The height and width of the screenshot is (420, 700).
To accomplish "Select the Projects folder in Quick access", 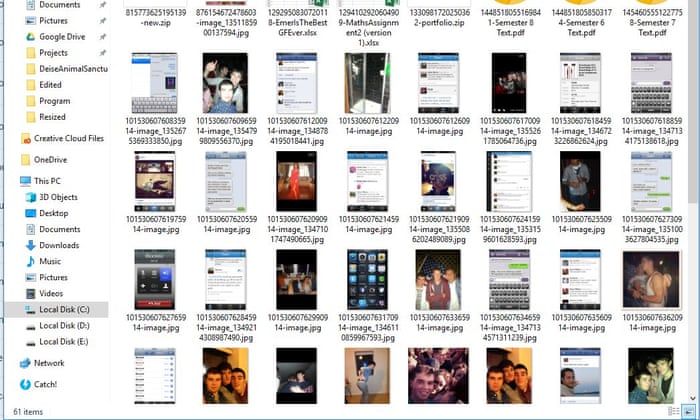I will click(x=54, y=52).
